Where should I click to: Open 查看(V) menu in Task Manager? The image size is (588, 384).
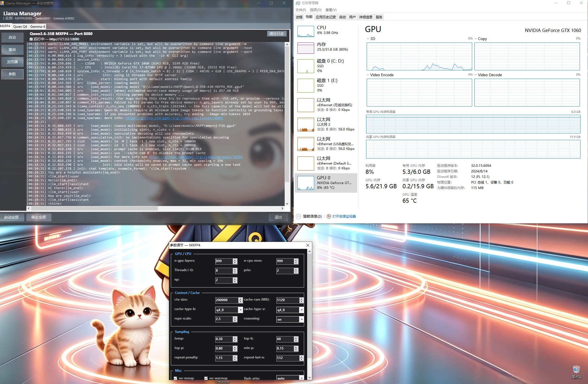[331, 10]
